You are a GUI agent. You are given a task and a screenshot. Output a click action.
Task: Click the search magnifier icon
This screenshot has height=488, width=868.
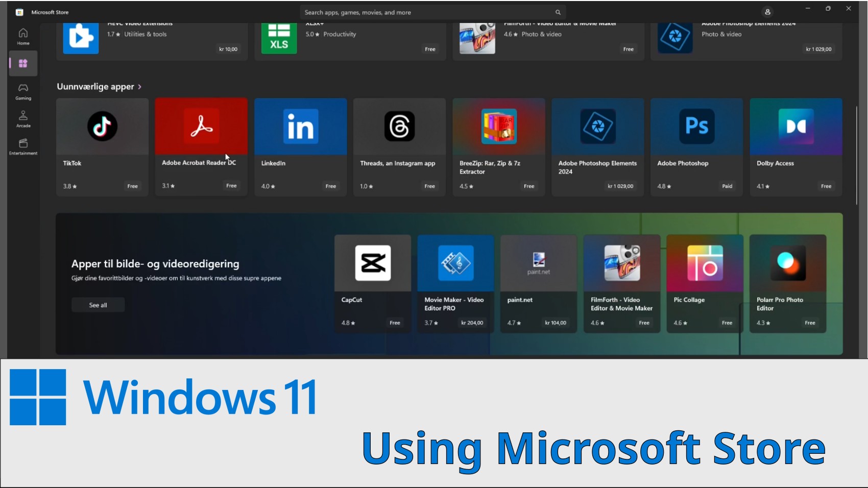pyautogui.click(x=558, y=12)
